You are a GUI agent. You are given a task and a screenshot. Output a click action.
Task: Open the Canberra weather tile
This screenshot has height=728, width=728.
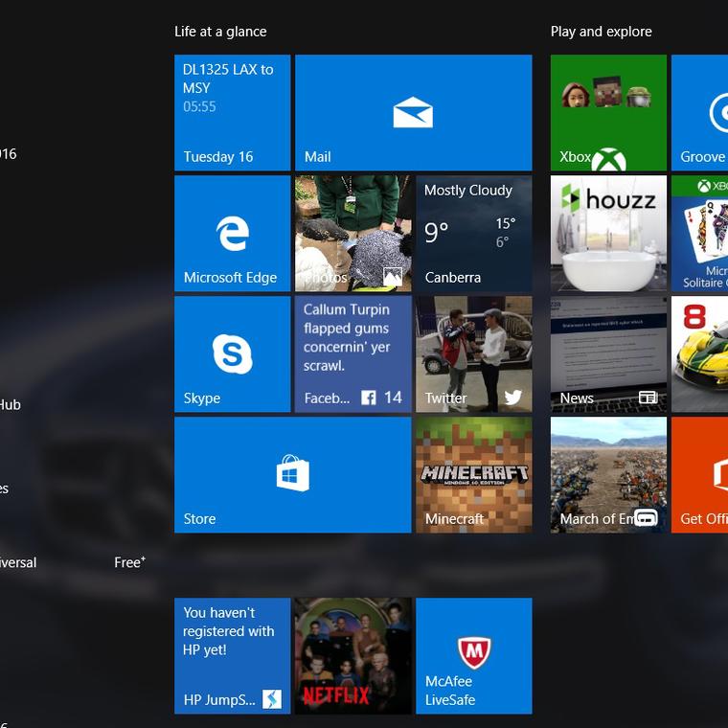click(473, 234)
